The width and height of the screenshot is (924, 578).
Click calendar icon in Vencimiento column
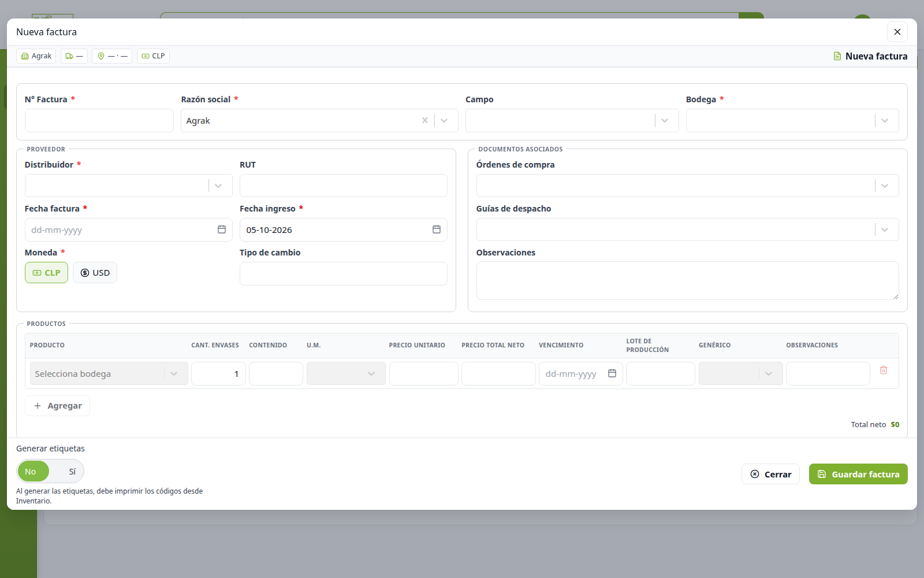pyautogui.click(x=612, y=373)
